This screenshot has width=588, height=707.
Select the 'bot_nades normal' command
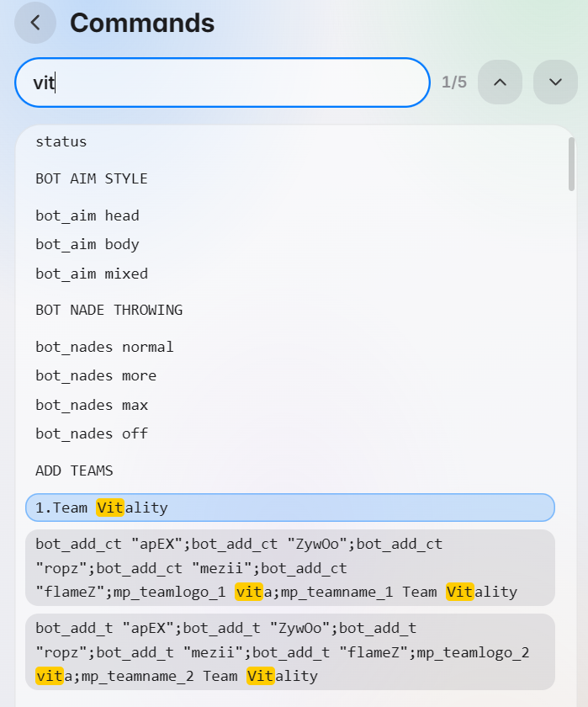point(104,347)
